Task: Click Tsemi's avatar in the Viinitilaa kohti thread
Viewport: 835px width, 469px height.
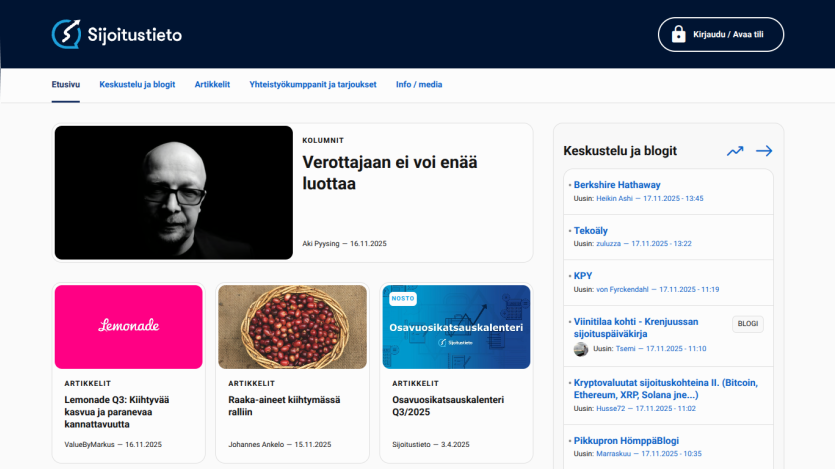Action: 580,349
